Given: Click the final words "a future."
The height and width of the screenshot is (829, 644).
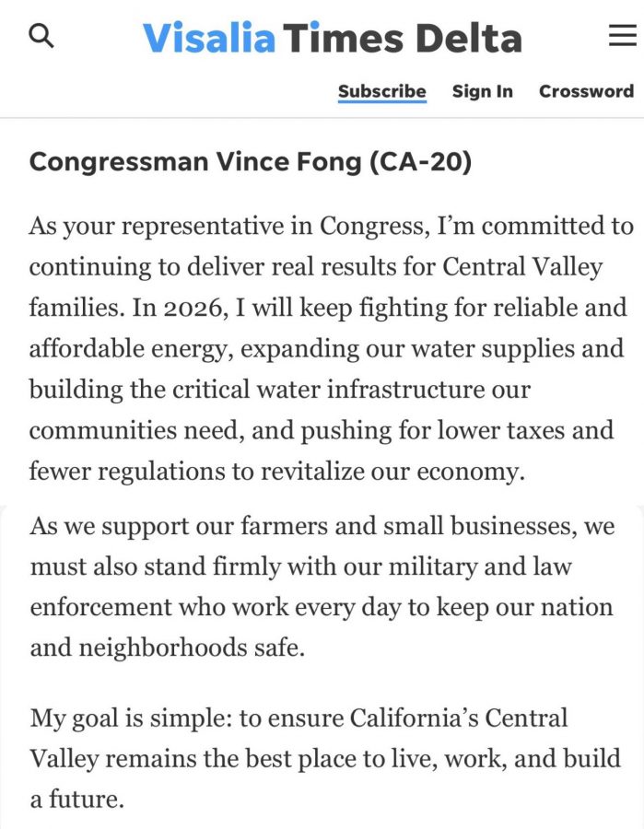Looking at the screenshot, I should (x=76, y=799).
